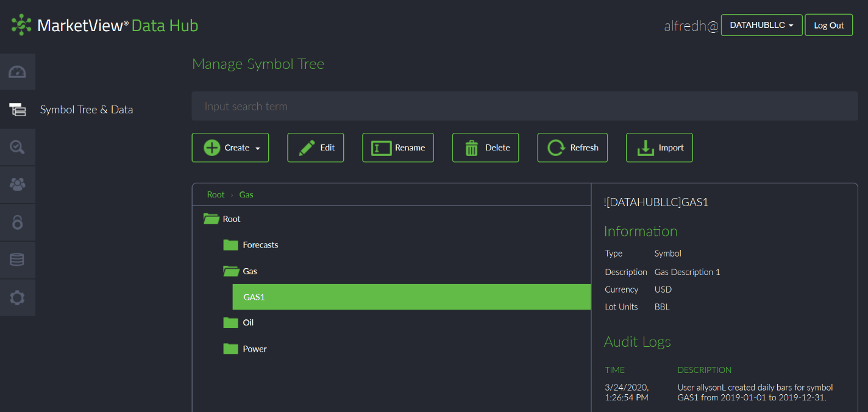This screenshot has width=868, height=412.
Task: Open the Create dropdown button
Action: pos(230,147)
